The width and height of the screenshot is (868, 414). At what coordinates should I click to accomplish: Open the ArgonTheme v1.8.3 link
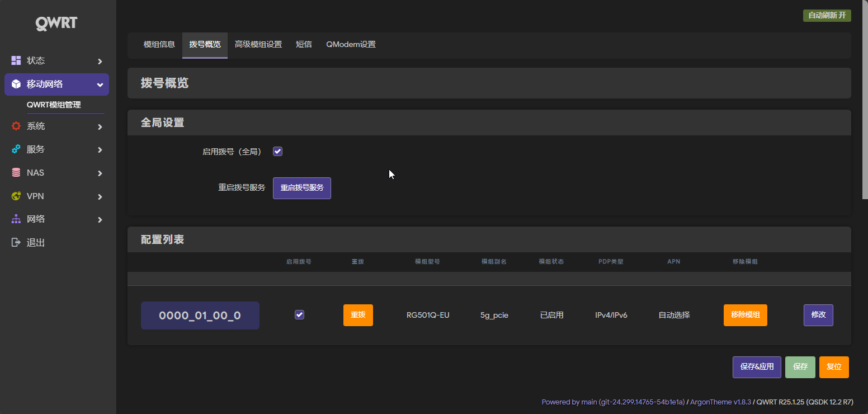[x=720, y=402]
